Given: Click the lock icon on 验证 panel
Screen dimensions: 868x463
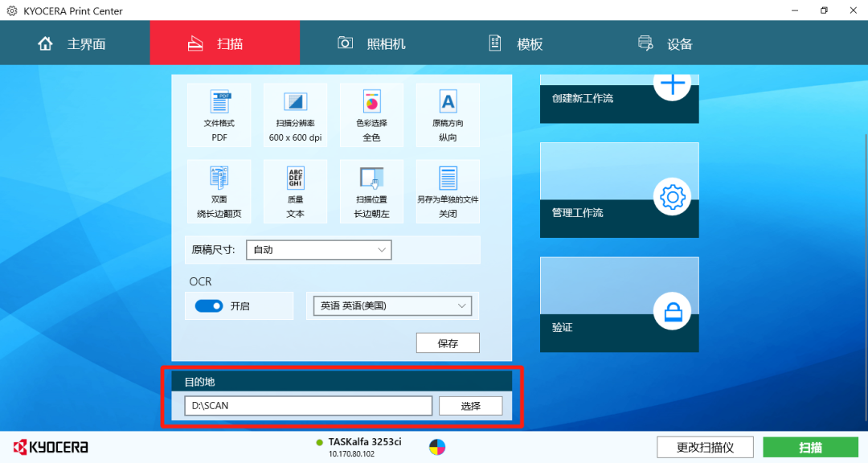Looking at the screenshot, I should coord(672,312).
